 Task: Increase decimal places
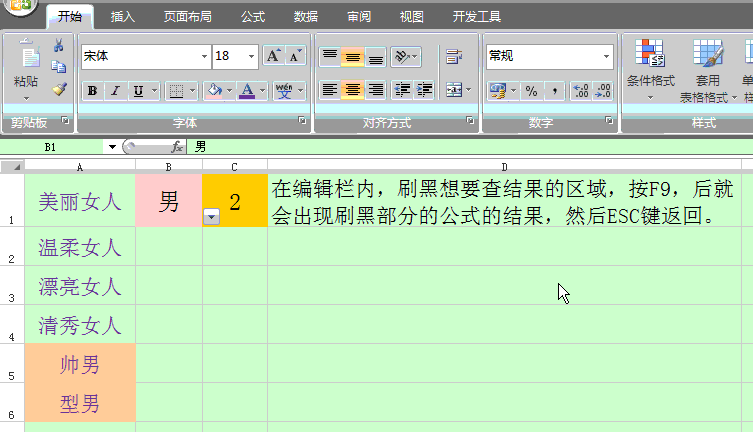tap(581, 91)
